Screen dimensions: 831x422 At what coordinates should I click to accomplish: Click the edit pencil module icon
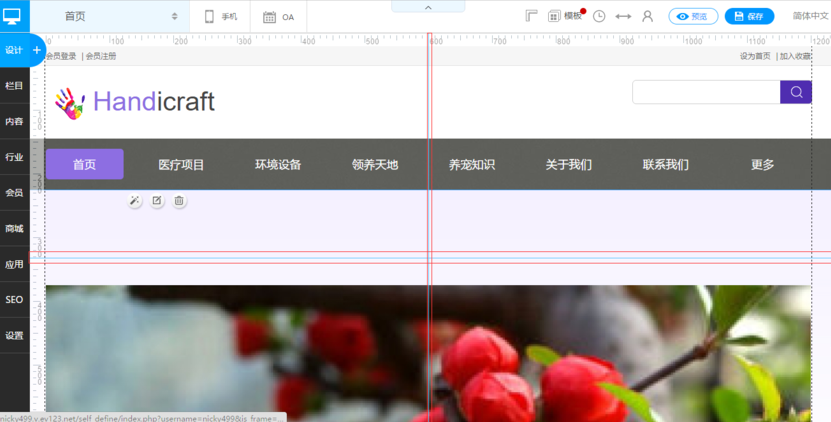tap(157, 200)
